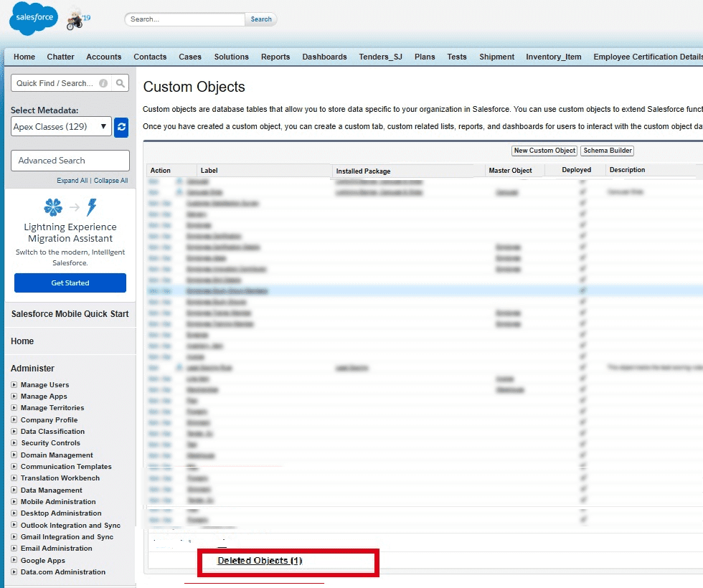Click the Lightning bolt migration icon
This screenshot has height=588, width=703.
(92, 207)
